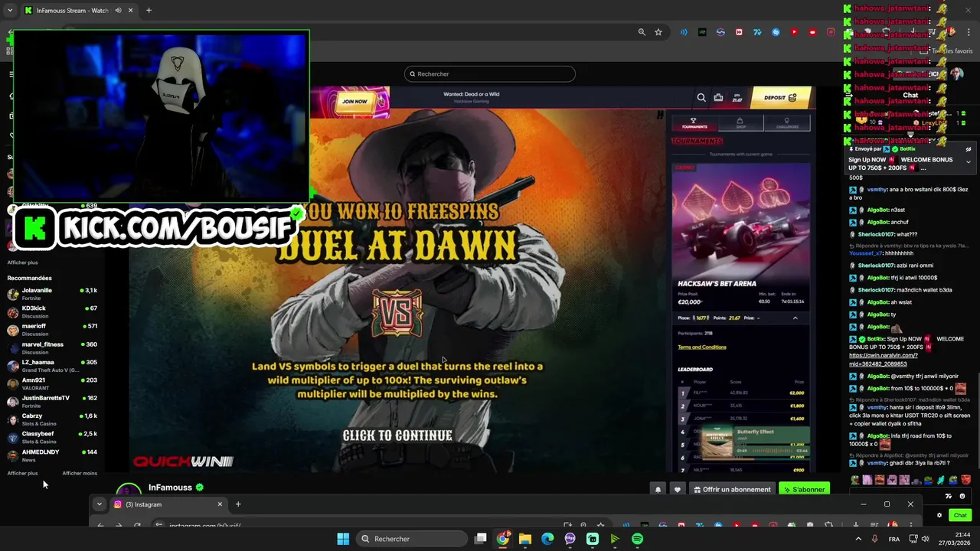Screen dimensions: 980x551
Task: Open Google Chrome from the taskbar
Action: tap(502, 539)
